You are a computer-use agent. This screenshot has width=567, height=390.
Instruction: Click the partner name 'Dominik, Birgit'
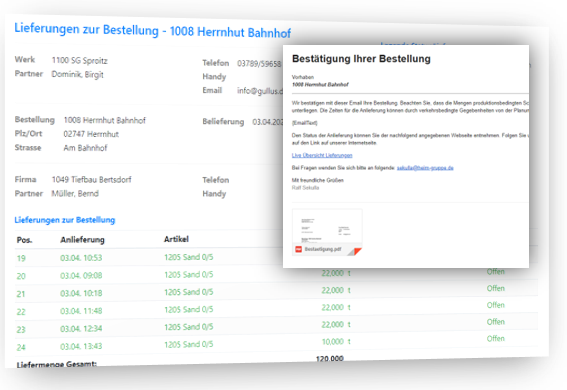coord(77,74)
